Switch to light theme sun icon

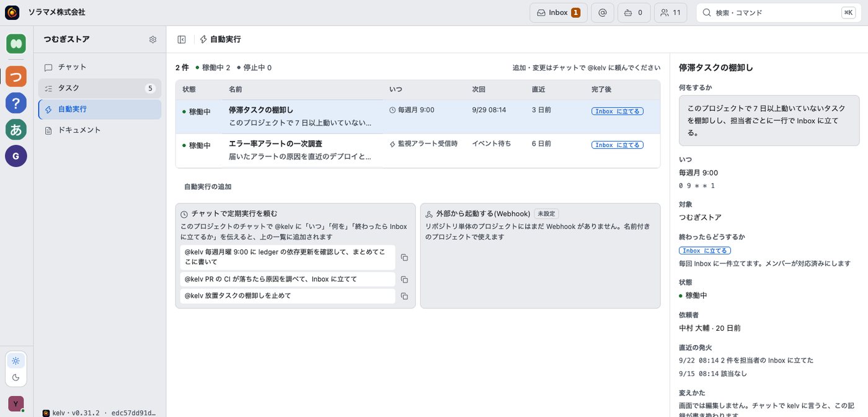pos(16,361)
